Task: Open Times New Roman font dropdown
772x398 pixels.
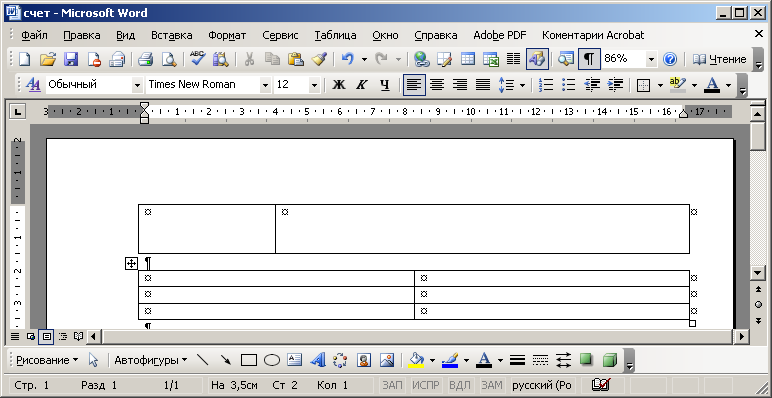Action: [x=265, y=85]
